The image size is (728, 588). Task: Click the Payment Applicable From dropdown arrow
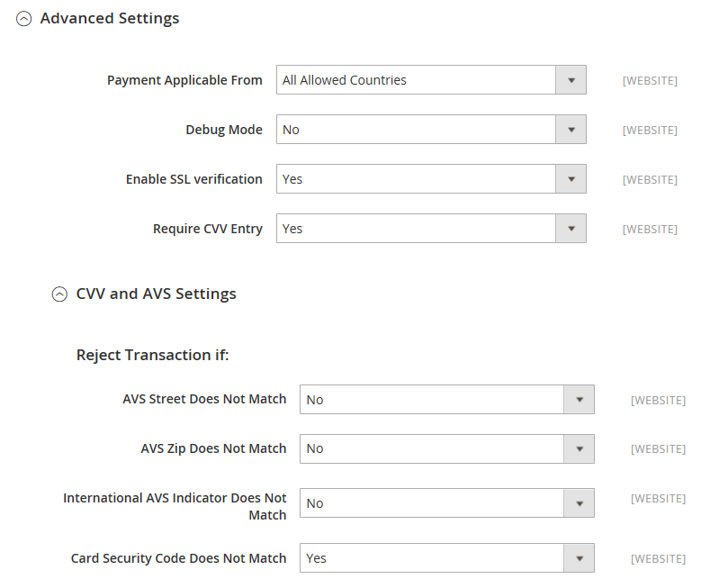(571, 80)
